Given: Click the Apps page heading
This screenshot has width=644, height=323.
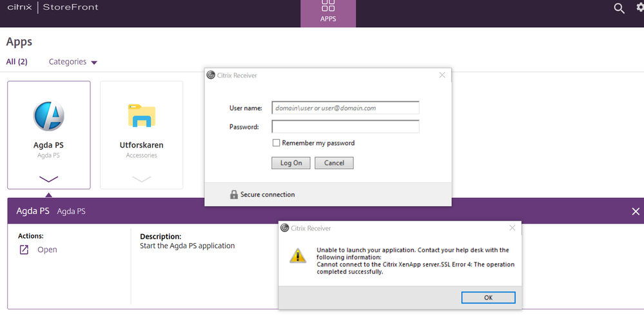Looking at the screenshot, I should pyautogui.click(x=19, y=42).
